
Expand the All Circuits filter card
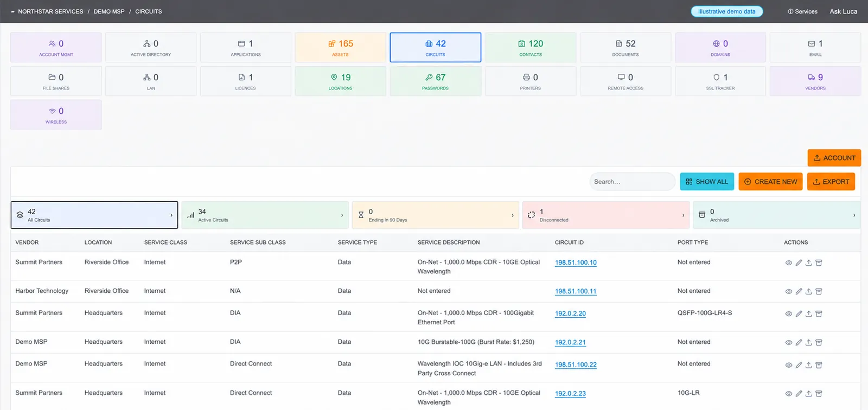pyautogui.click(x=94, y=215)
